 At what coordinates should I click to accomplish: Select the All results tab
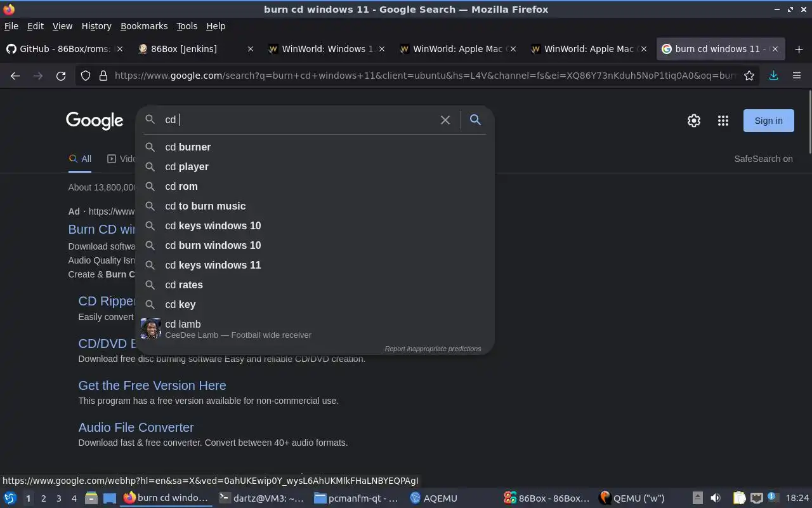click(80, 159)
